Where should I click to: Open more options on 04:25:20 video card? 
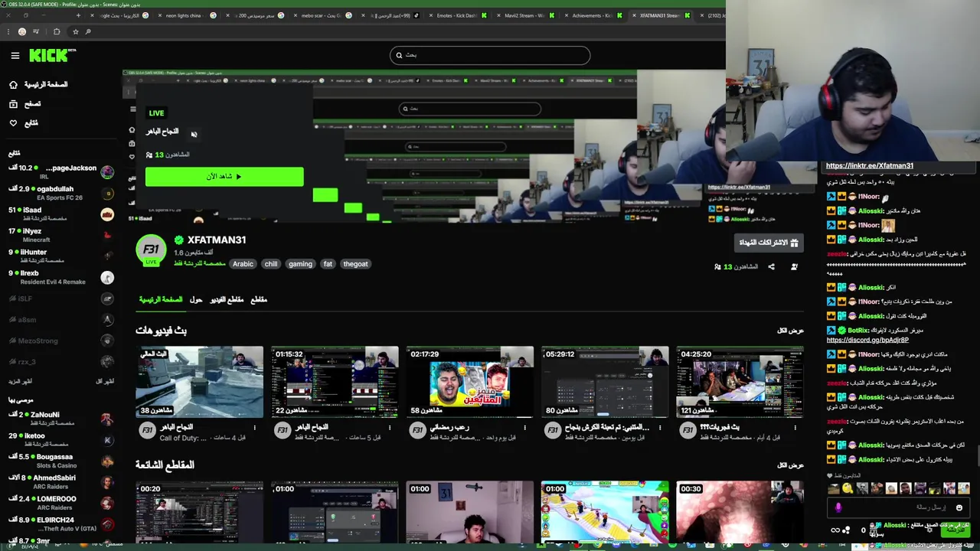pos(796,428)
